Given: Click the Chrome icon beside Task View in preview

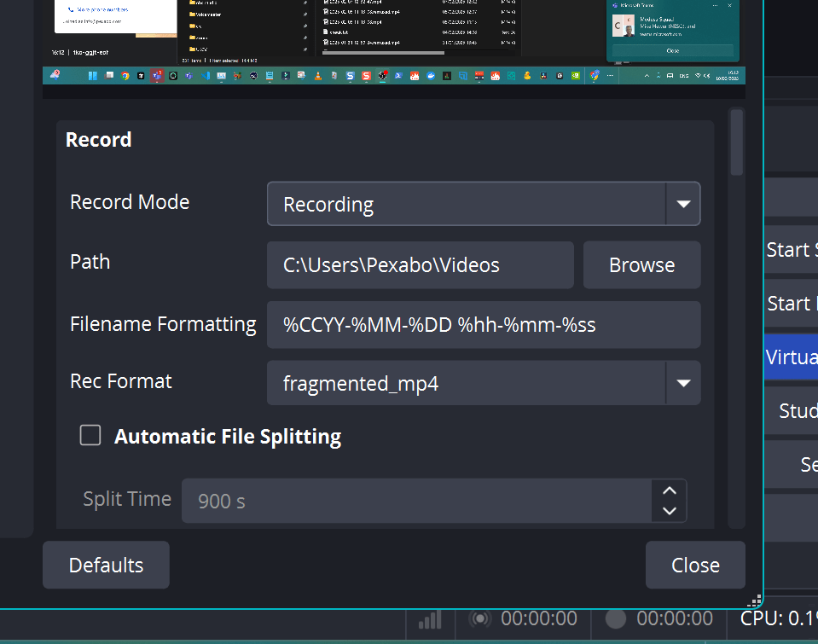Looking at the screenshot, I should coord(125,76).
